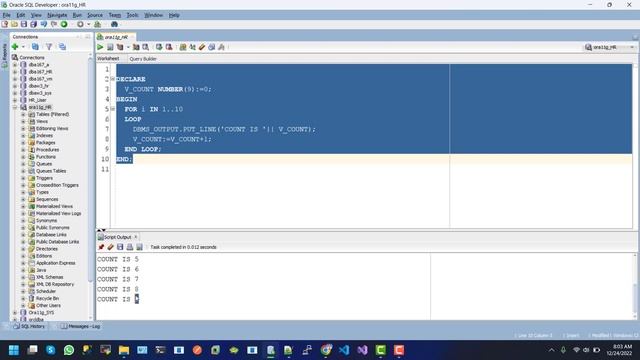Viewport: 640px width, 360px height.
Task: Switch to the Query Builder tab
Action: point(142,59)
